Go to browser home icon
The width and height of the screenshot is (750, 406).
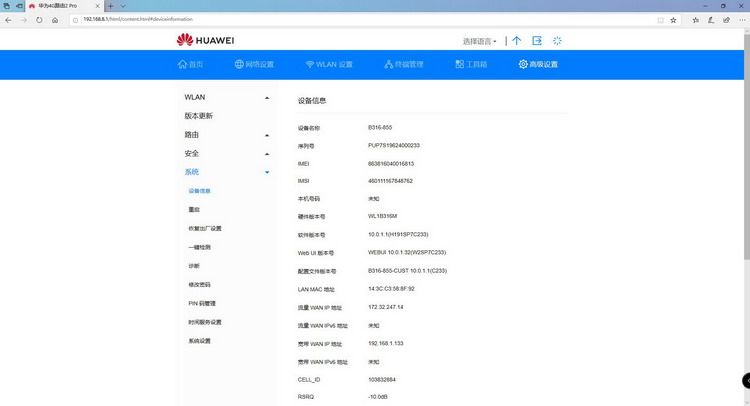tap(55, 20)
